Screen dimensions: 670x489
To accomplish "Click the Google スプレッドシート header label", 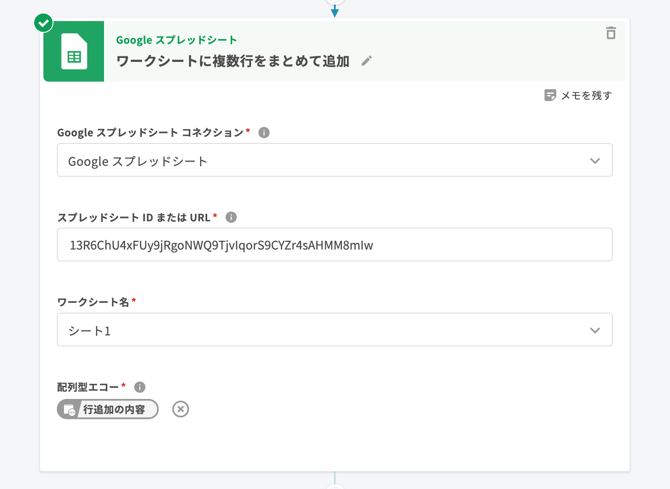I will (x=177, y=40).
